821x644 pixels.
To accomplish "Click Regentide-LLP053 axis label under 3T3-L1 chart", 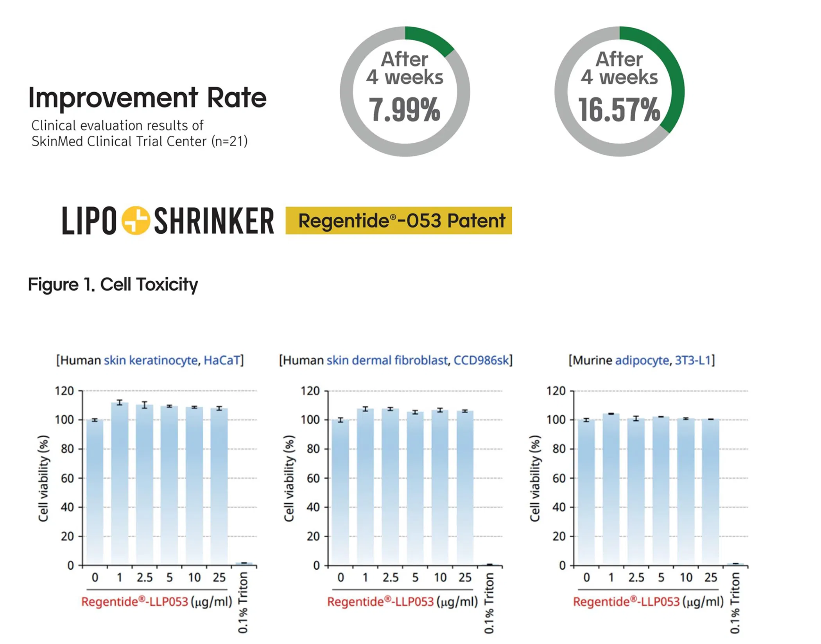I will coord(648,601).
